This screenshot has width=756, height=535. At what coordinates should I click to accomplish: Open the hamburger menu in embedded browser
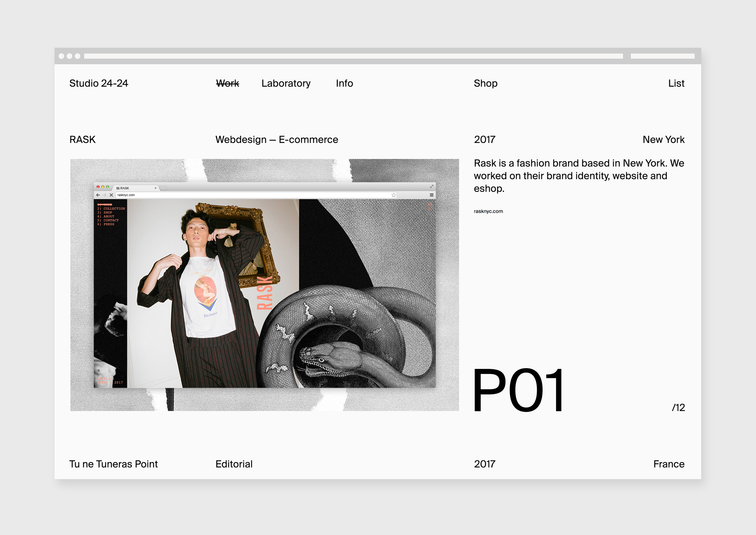431,195
